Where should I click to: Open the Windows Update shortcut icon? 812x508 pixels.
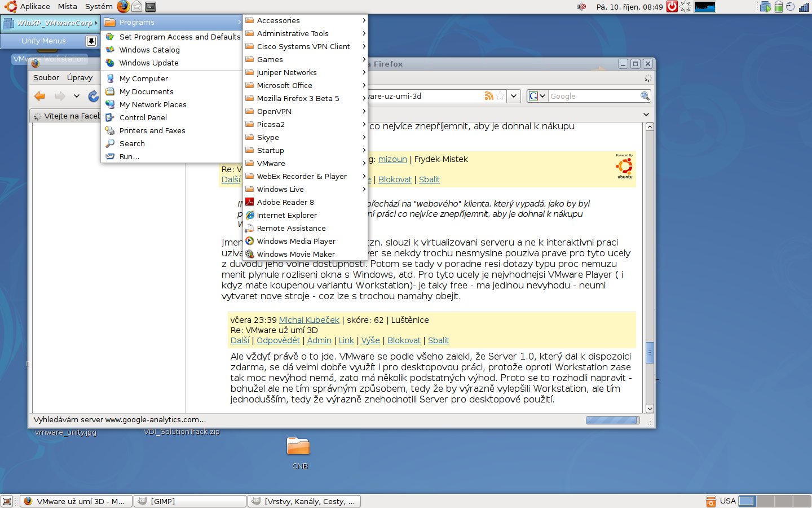click(110, 63)
